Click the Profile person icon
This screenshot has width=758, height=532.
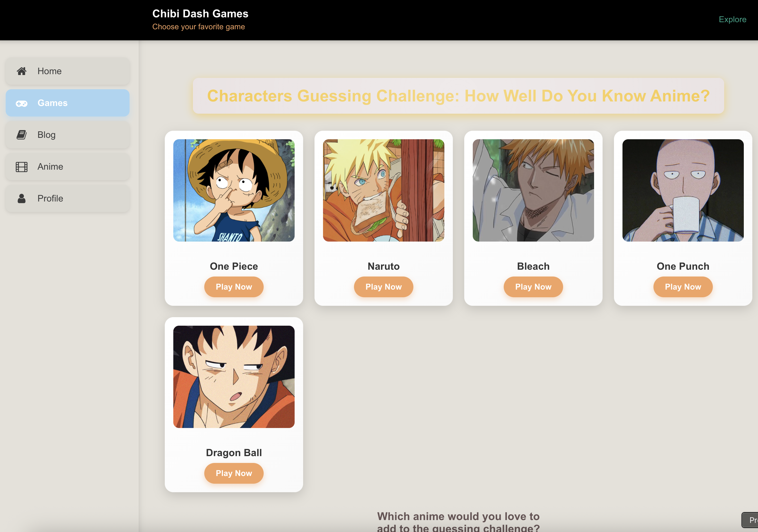click(x=22, y=198)
